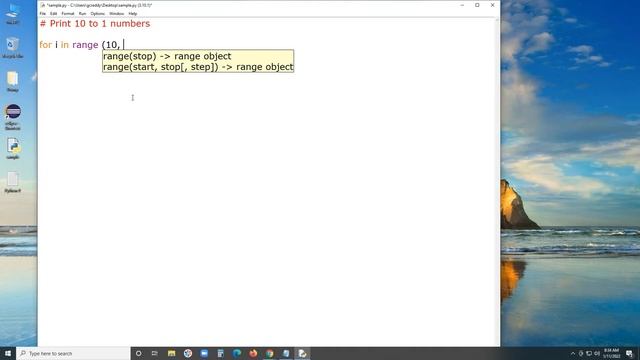The image size is (640, 360).
Task: Open Task View on the taskbar
Action: click(155, 353)
